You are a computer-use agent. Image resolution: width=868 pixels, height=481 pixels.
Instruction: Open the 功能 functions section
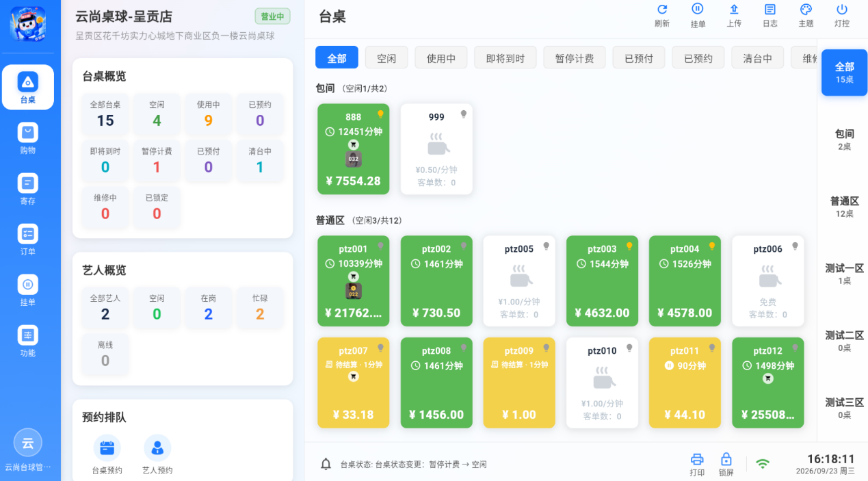(27, 341)
